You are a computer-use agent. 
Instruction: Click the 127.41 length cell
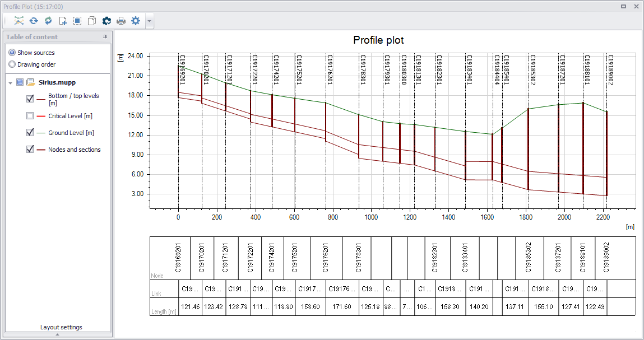coord(571,307)
